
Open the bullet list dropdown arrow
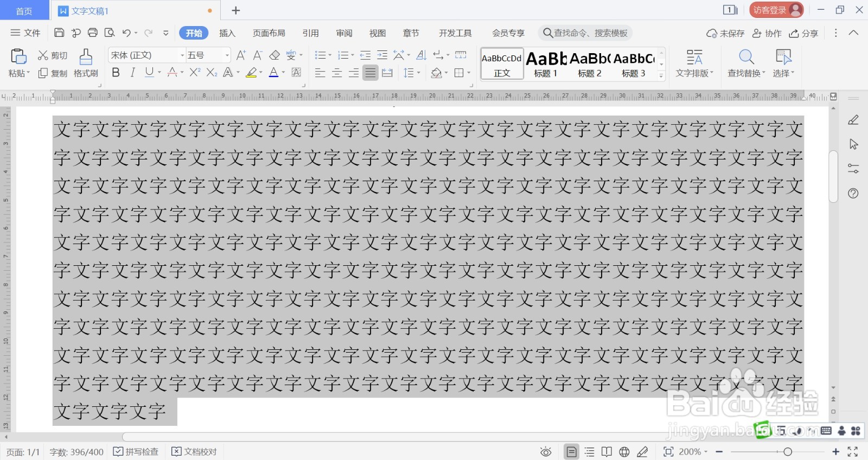click(330, 55)
